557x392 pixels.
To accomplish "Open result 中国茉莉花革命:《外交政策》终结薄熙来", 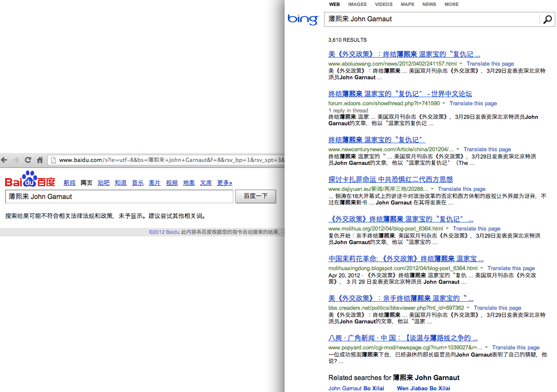I will click(x=406, y=259).
